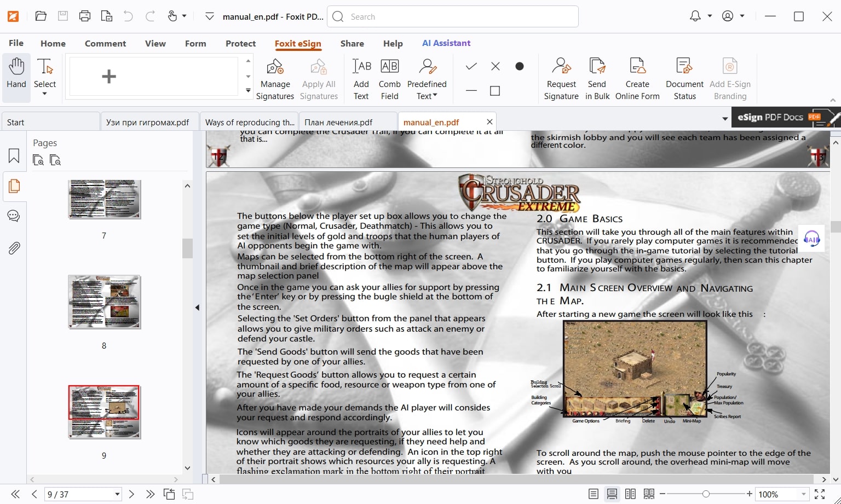
Task: Choose the Comb Field tool
Action: point(389,80)
